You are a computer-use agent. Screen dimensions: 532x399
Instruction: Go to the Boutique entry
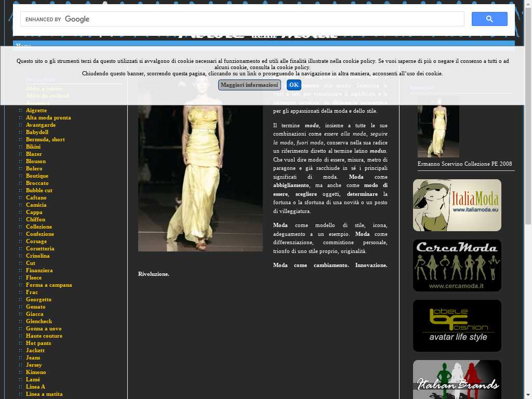click(x=37, y=176)
